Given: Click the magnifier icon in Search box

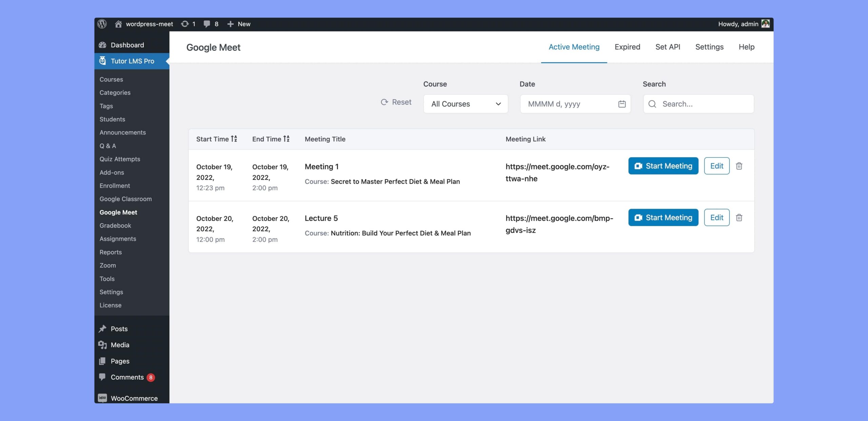Looking at the screenshot, I should pyautogui.click(x=652, y=104).
